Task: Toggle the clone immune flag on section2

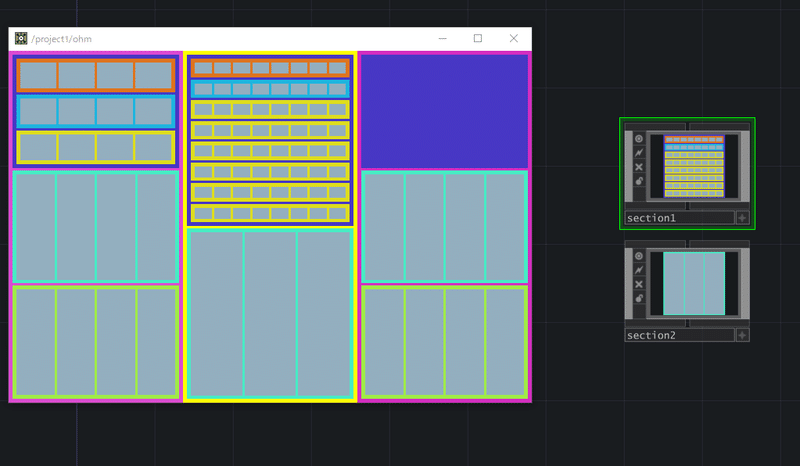Action: coord(639,270)
